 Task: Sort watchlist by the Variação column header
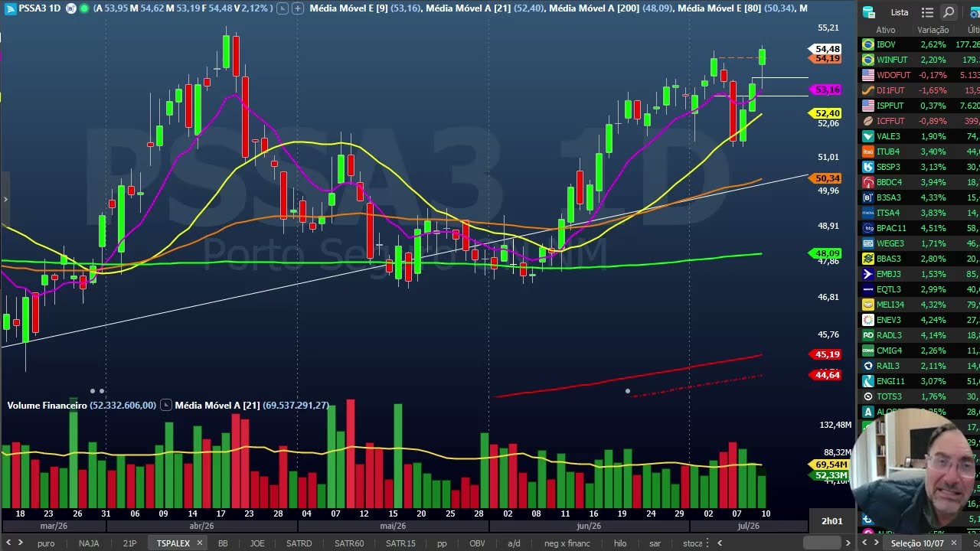pyautogui.click(x=933, y=30)
